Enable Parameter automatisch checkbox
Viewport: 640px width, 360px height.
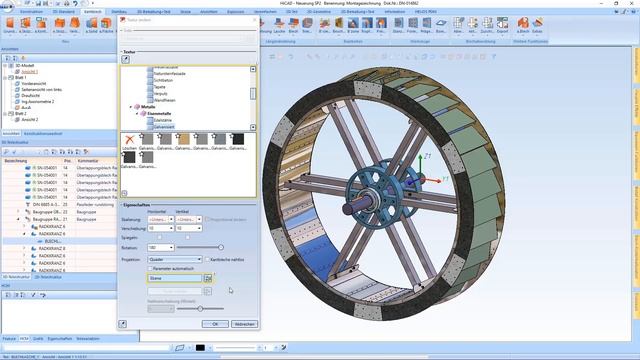point(150,269)
